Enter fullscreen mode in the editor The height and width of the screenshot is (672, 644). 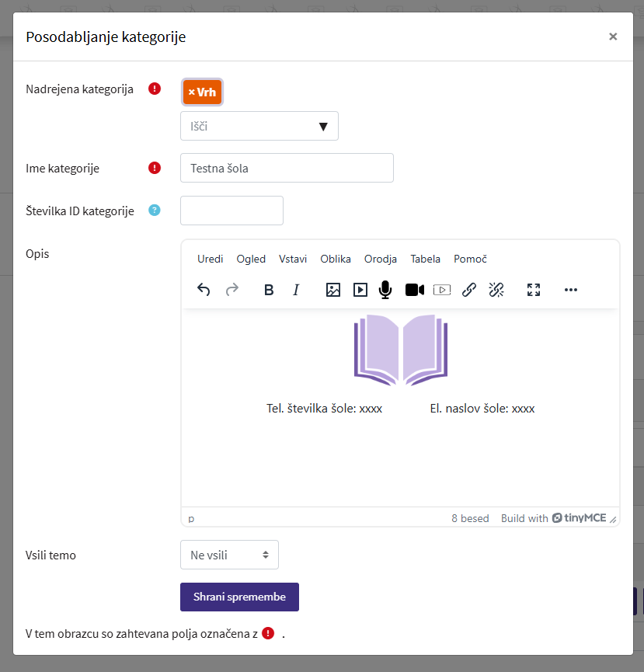click(x=534, y=290)
